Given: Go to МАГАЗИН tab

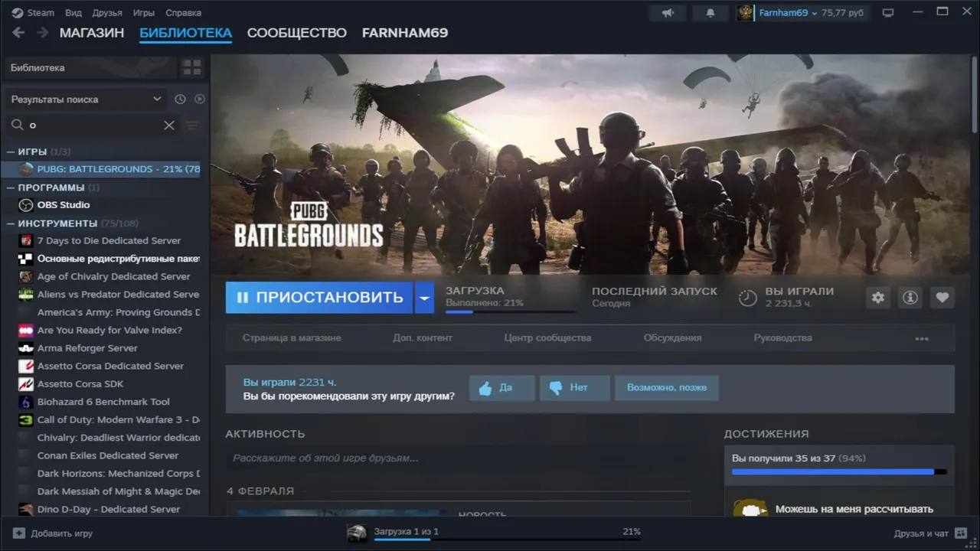Looking at the screenshot, I should 92,33.
